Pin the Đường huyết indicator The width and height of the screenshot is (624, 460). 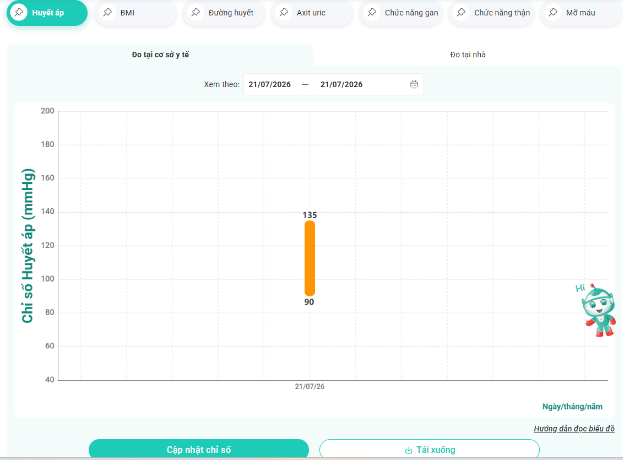(195, 13)
